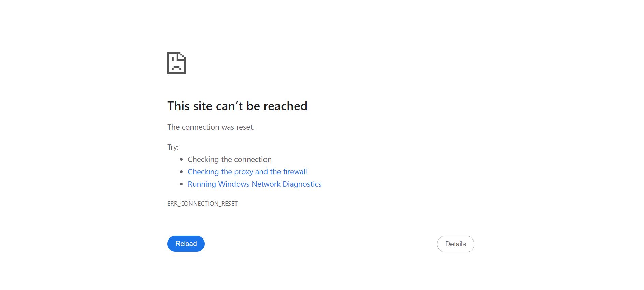This screenshot has height=290, width=644.
Task: Click the bullet beside Network Diagnostics link
Action: 181,184
